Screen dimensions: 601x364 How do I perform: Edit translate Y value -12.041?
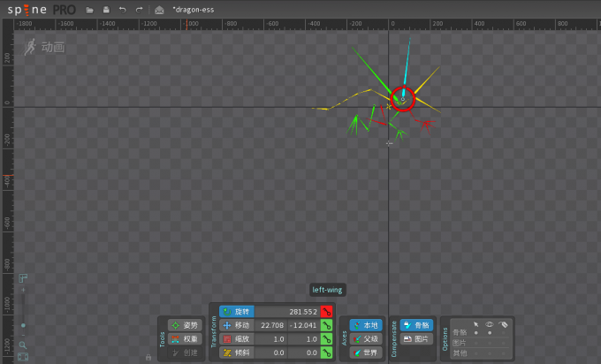tap(303, 325)
